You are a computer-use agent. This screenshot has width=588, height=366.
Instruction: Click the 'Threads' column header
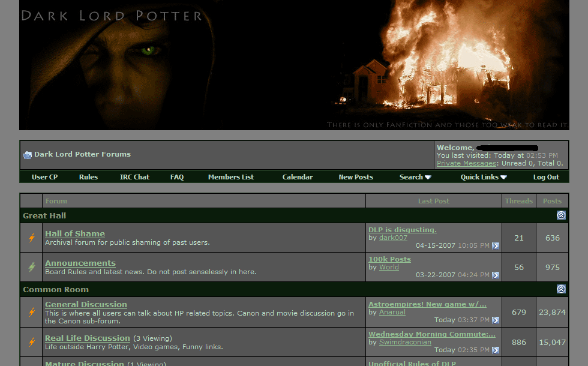click(x=519, y=201)
